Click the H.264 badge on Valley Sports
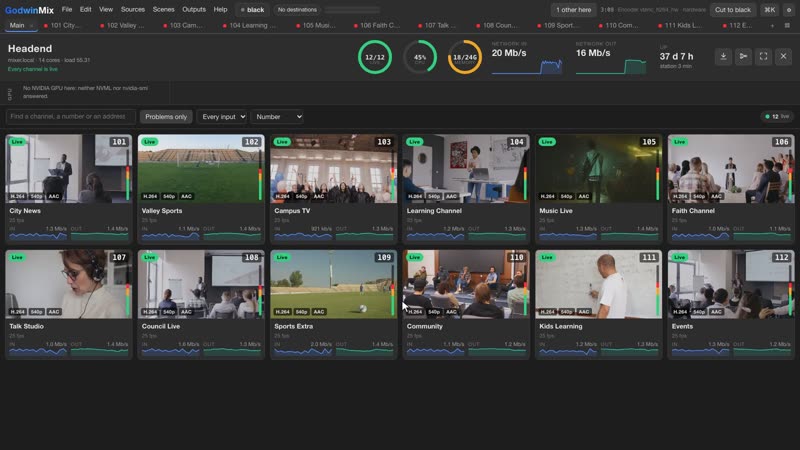The width and height of the screenshot is (800, 450). [x=150, y=196]
